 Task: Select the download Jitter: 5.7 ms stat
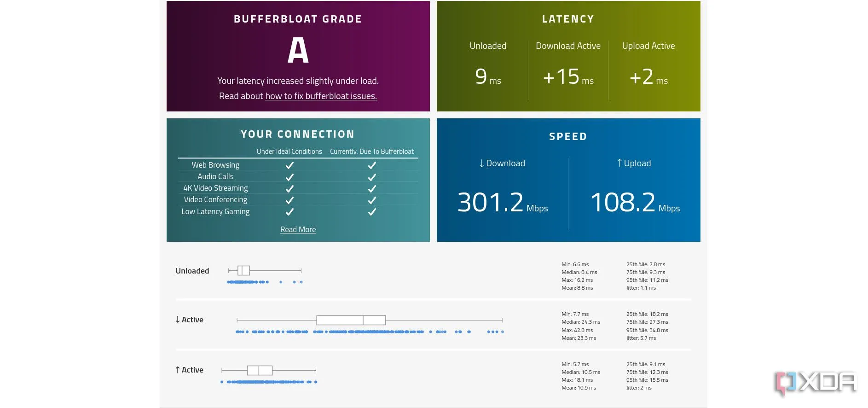tap(641, 338)
